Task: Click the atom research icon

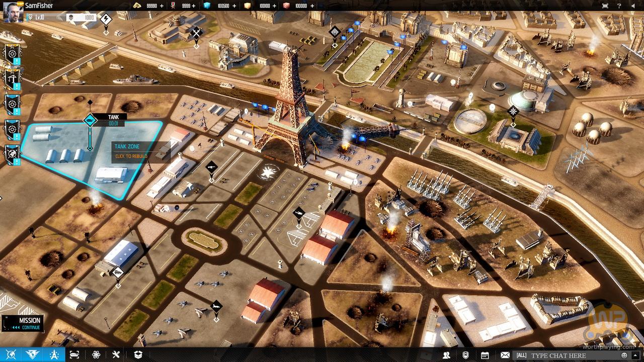Action: click(x=96, y=354)
